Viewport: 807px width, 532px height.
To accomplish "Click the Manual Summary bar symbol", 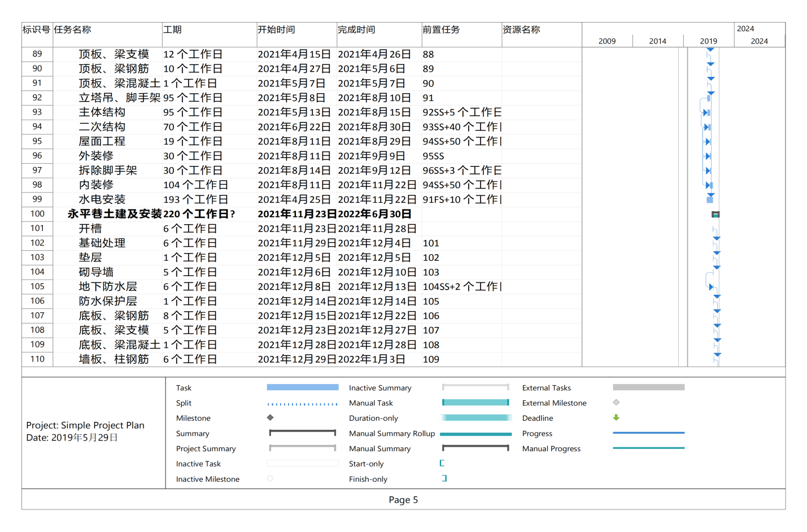I will click(475, 448).
